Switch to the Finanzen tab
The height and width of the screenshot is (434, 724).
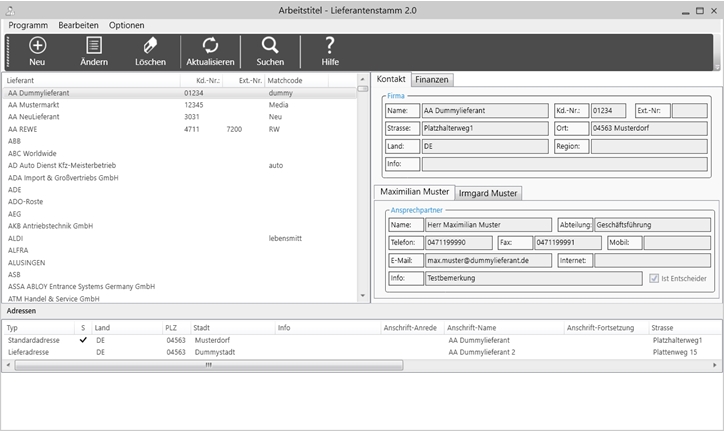coord(432,79)
